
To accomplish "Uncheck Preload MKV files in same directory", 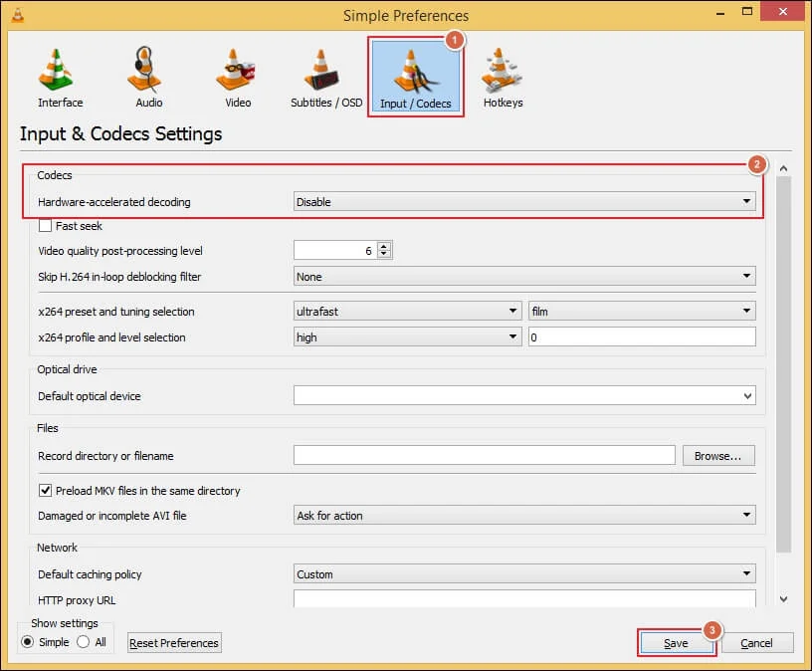I will (x=45, y=491).
